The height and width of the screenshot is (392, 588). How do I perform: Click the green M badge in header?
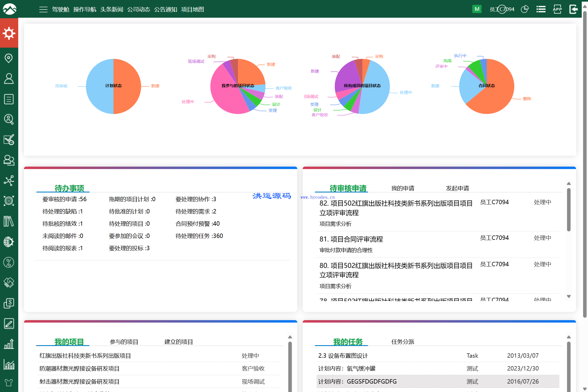(477, 9)
